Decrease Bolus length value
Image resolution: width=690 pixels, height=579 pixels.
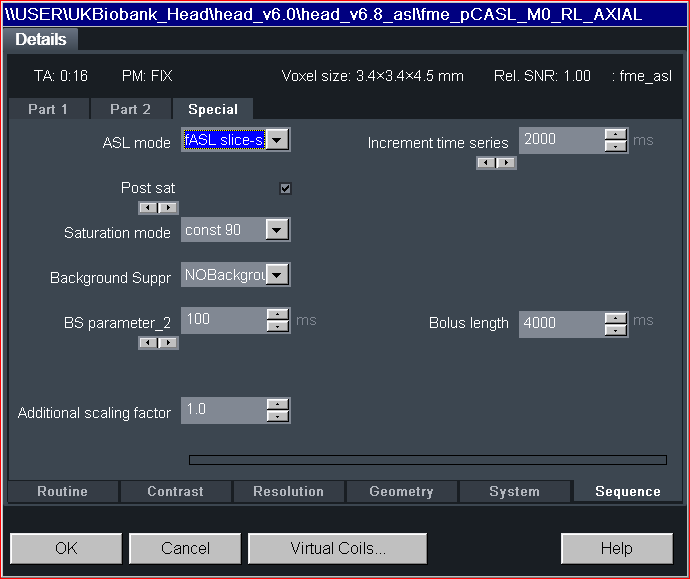[x=616, y=330]
